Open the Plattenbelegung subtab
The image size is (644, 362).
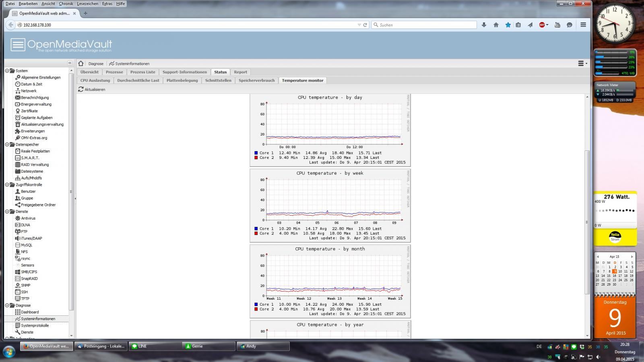pyautogui.click(x=182, y=80)
